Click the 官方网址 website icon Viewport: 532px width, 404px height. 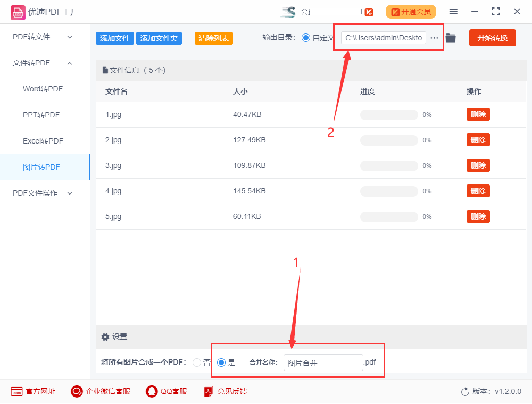[16, 391]
